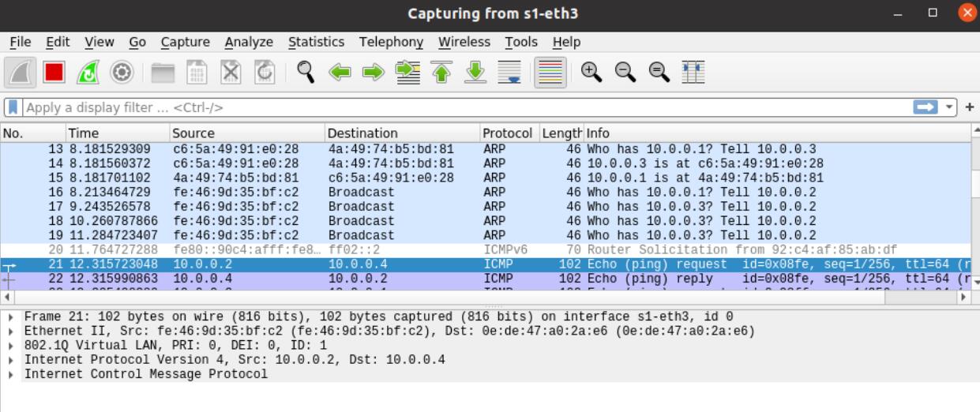Apply the display filter arrow button
The image size is (980, 412).
click(x=925, y=107)
